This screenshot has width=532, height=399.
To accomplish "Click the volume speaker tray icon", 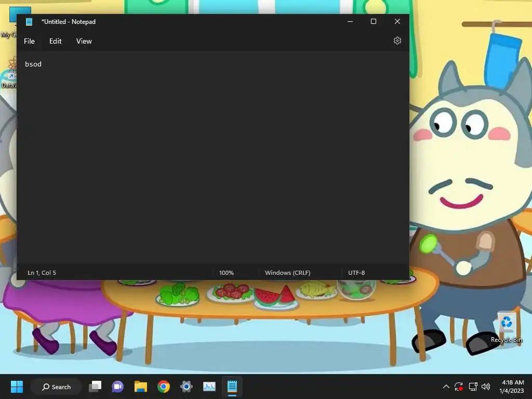I will [486, 387].
